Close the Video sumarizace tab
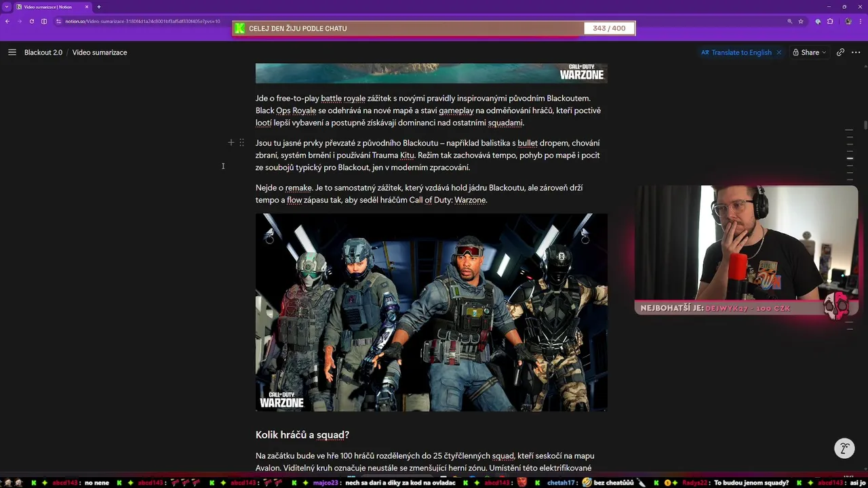 point(87,7)
